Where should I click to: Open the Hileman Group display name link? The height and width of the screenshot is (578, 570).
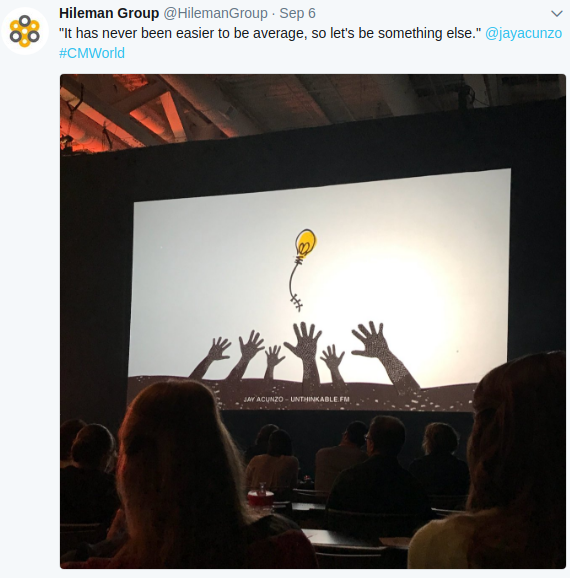click(x=109, y=13)
